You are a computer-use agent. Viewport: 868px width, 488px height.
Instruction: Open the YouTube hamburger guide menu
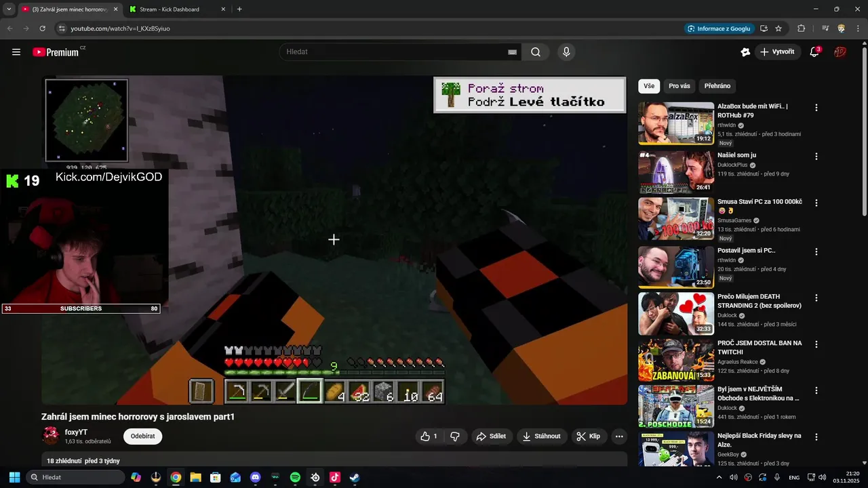coord(16,52)
